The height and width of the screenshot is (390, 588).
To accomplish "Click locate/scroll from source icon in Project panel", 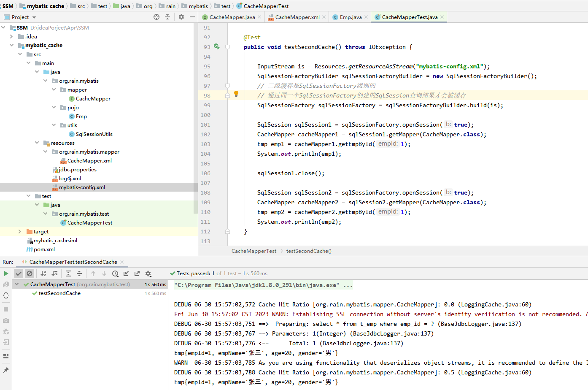I will [156, 17].
